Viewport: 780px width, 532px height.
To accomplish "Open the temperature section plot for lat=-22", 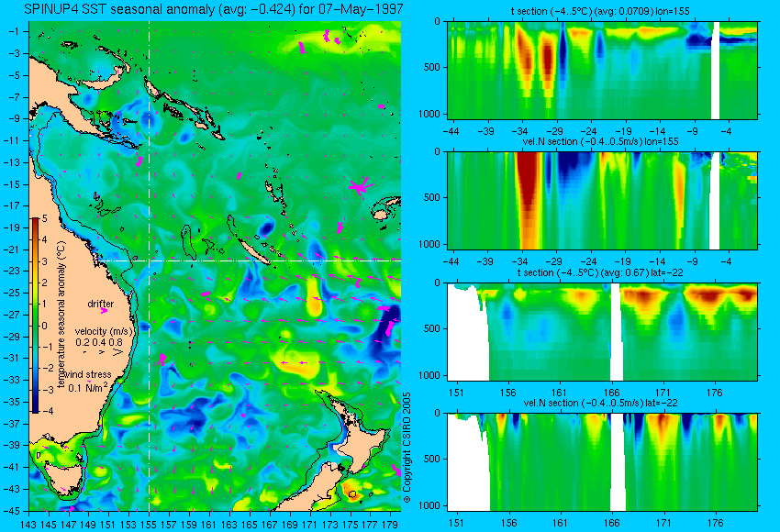I will (x=602, y=332).
